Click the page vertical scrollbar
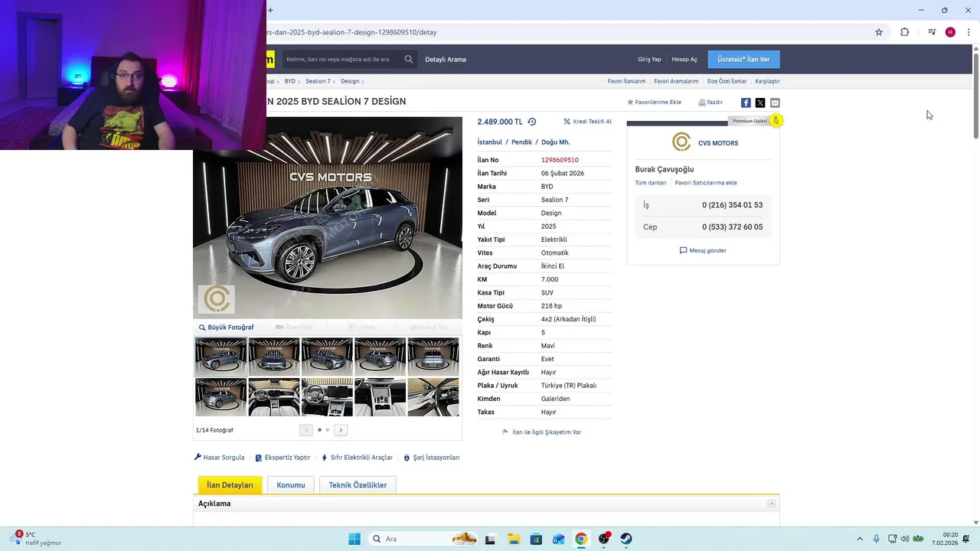This screenshot has width=980, height=551. point(976,96)
